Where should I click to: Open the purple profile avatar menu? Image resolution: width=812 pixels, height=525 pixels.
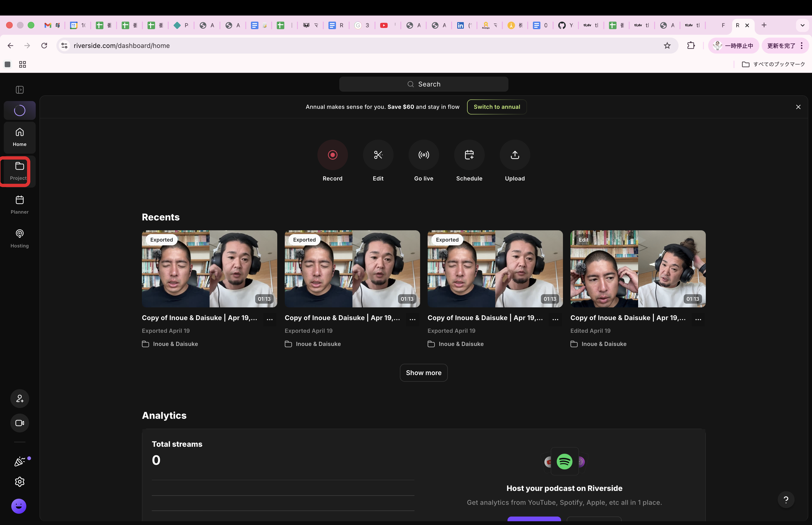click(x=19, y=506)
